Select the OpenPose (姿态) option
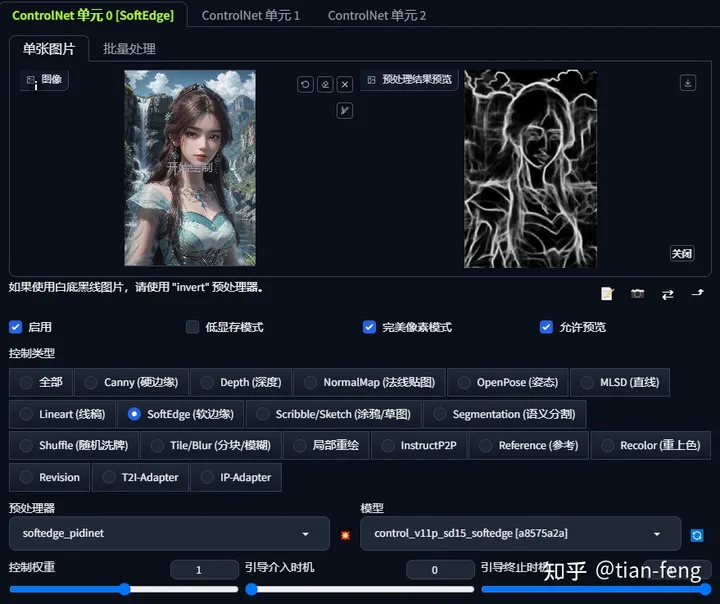Image resolution: width=720 pixels, height=604 pixels. coord(508,382)
